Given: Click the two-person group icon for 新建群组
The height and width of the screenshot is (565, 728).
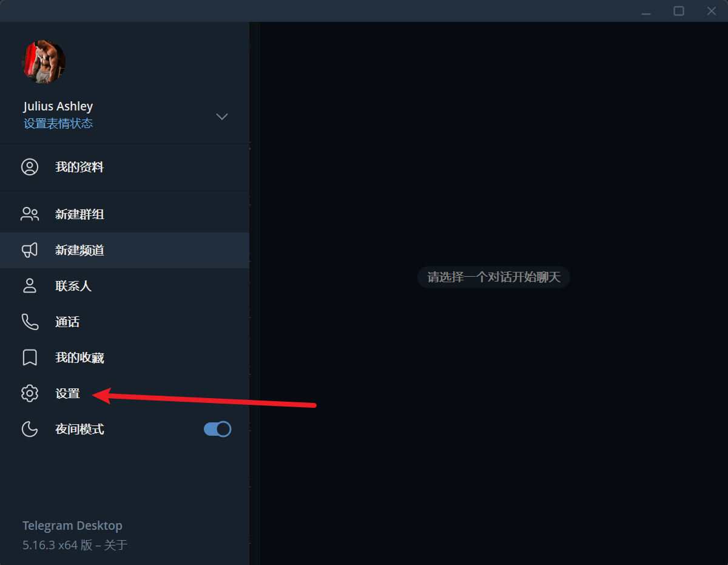Looking at the screenshot, I should coord(30,214).
